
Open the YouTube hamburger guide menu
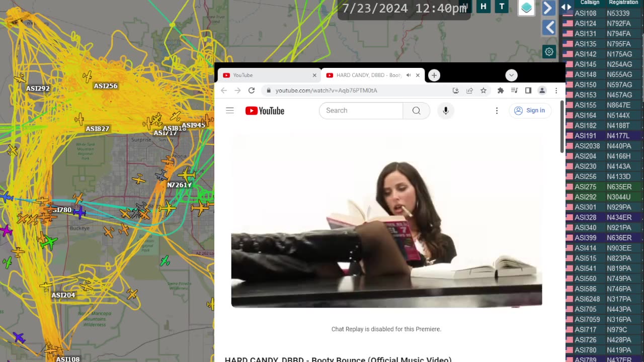point(230,111)
